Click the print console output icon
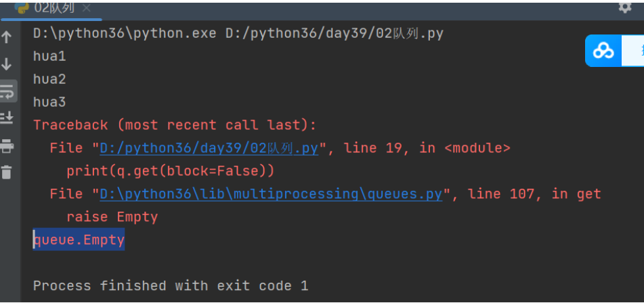This screenshot has width=644, height=303. point(7,145)
